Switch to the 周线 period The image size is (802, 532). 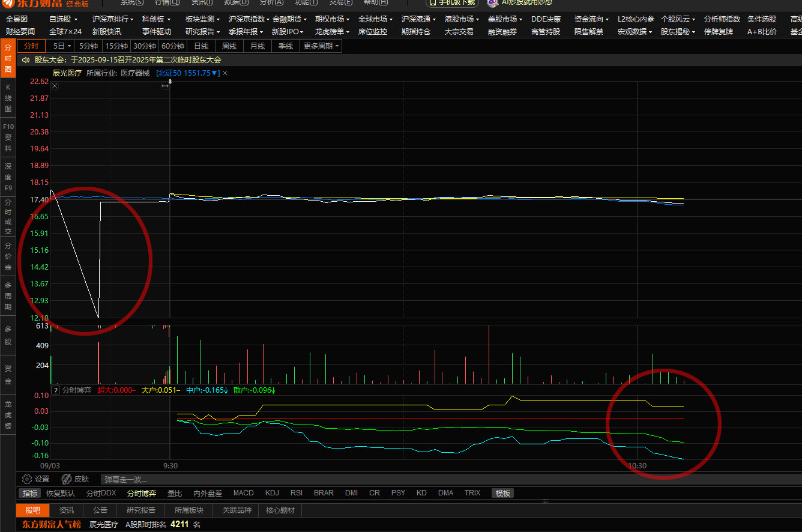pos(229,46)
